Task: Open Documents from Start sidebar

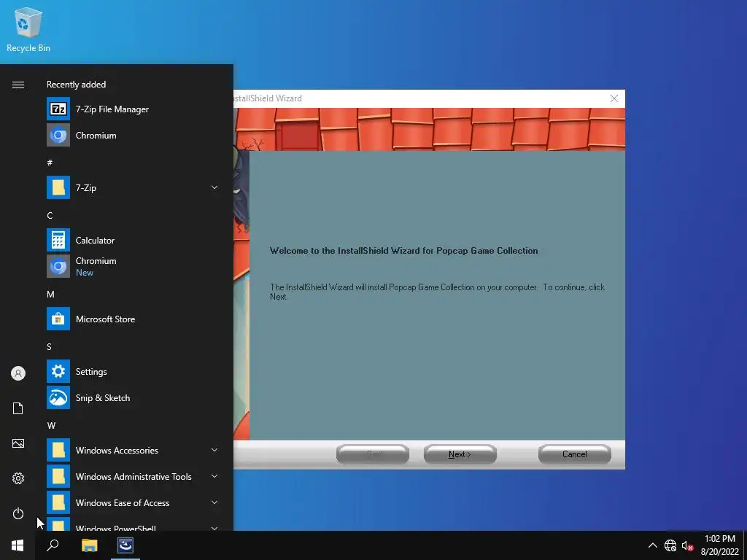Action: 18,408
